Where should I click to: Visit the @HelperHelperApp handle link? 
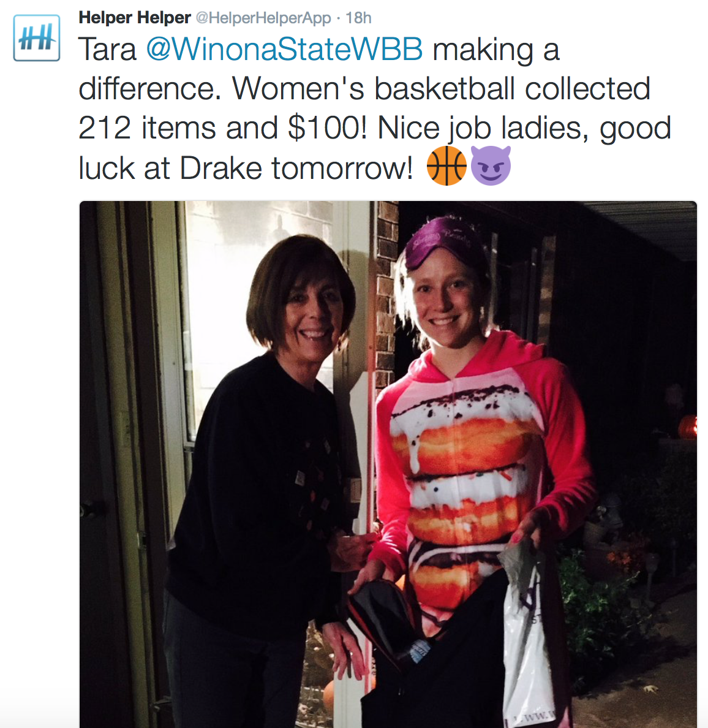263,18
